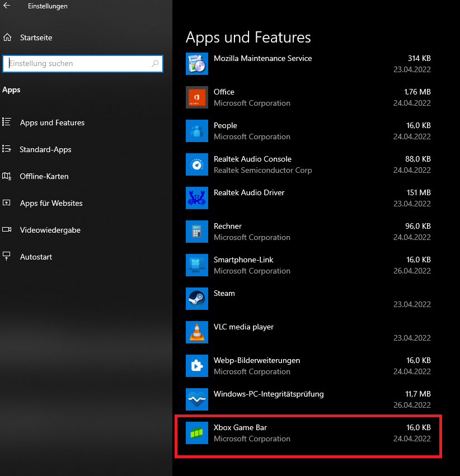The width and height of the screenshot is (460, 476).
Task: Click the Videowiedergabe camera icon
Action: 7,229
